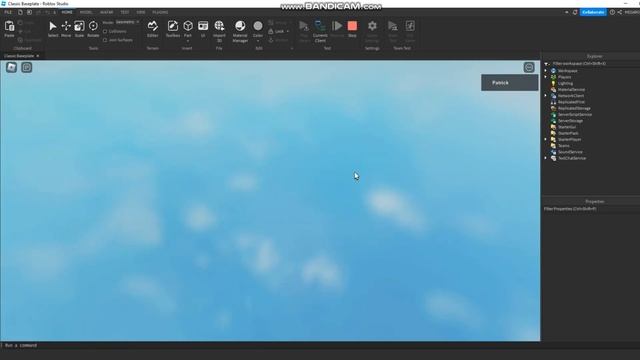
Task: Click the player name entry in leaderboard
Action: (x=509, y=83)
